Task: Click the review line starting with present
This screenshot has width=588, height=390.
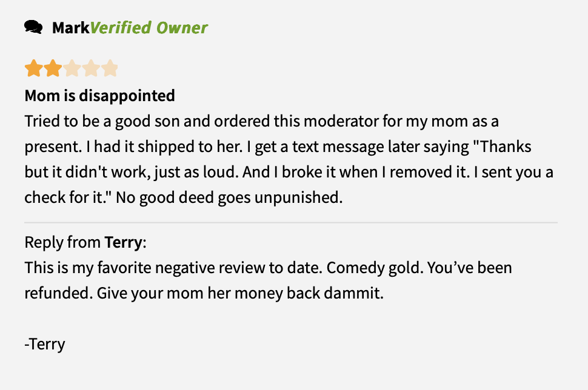Action: click(278, 147)
